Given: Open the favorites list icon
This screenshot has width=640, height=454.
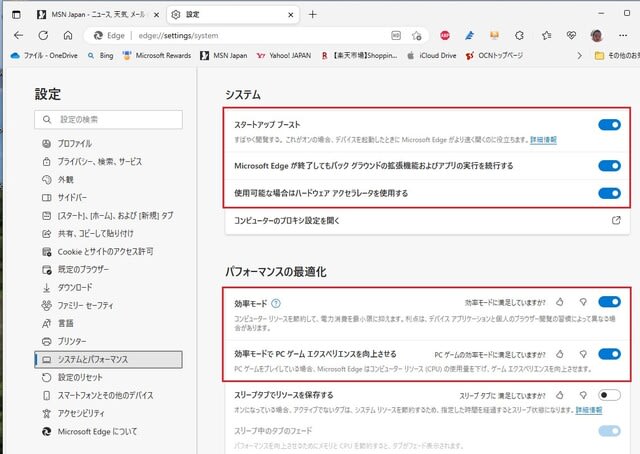Looking at the screenshot, I should pos(546,36).
